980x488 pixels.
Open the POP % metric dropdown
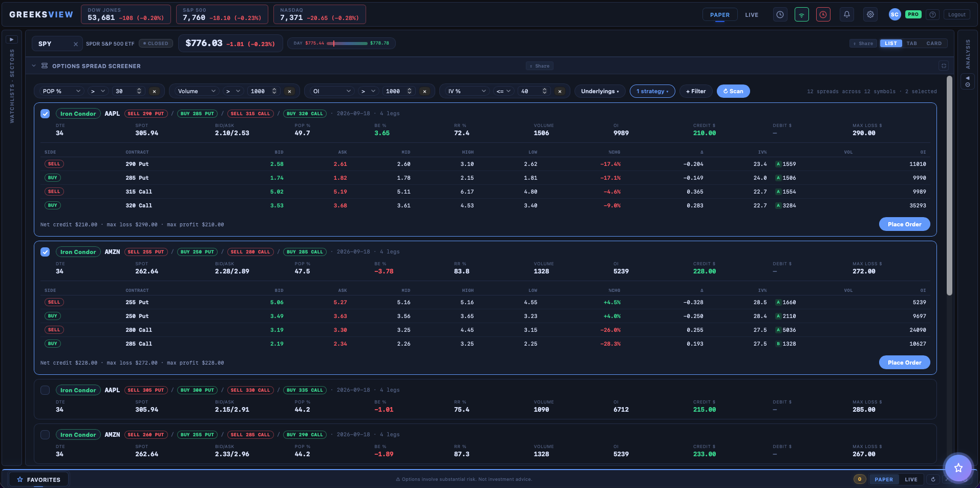tap(61, 91)
